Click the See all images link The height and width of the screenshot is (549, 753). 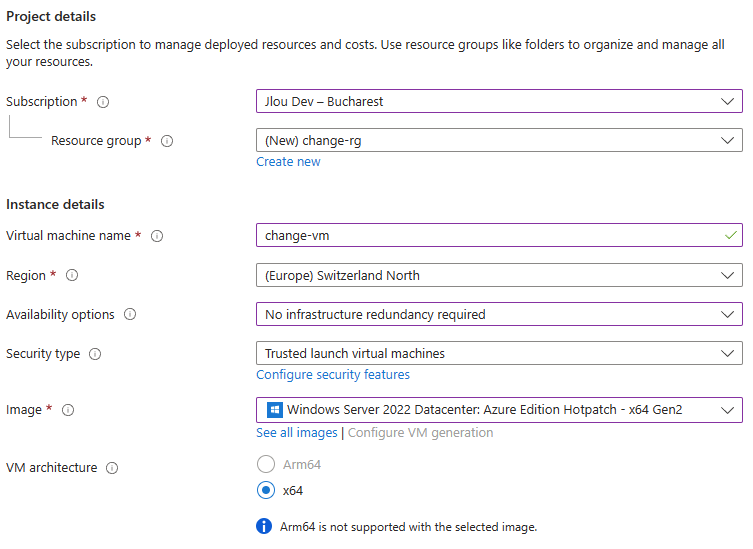pos(297,433)
